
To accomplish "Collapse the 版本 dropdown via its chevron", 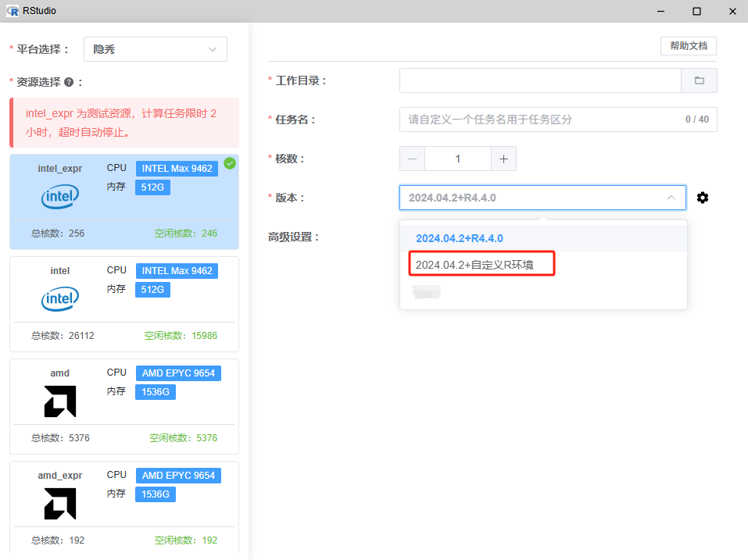I will pyautogui.click(x=671, y=198).
